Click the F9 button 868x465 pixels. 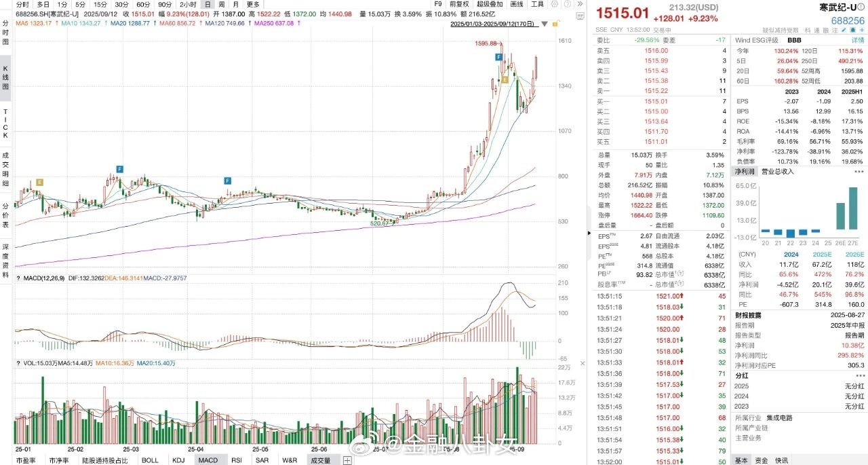[437, 4]
